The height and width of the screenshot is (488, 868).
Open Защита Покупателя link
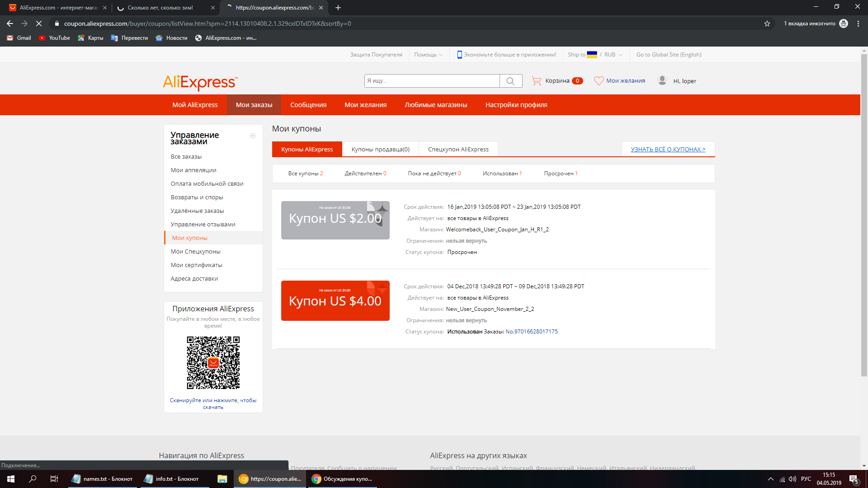click(376, 55)
